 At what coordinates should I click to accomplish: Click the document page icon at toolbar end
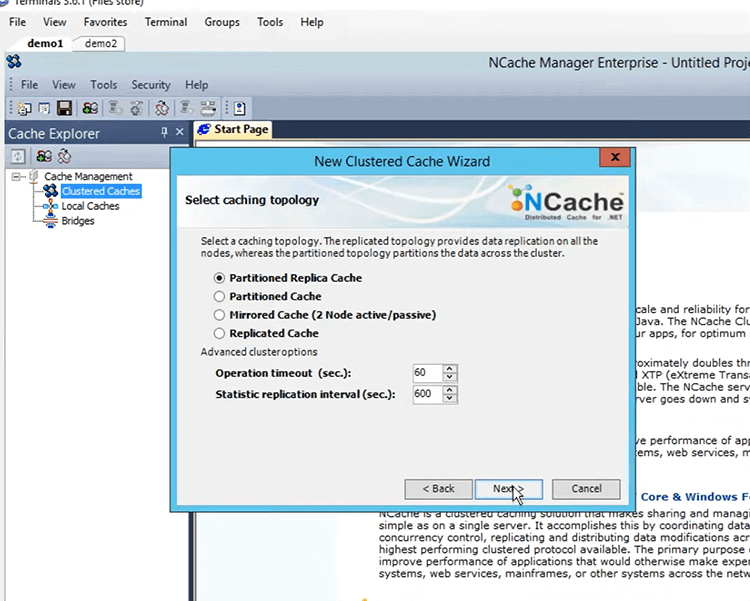click(240, 109)
